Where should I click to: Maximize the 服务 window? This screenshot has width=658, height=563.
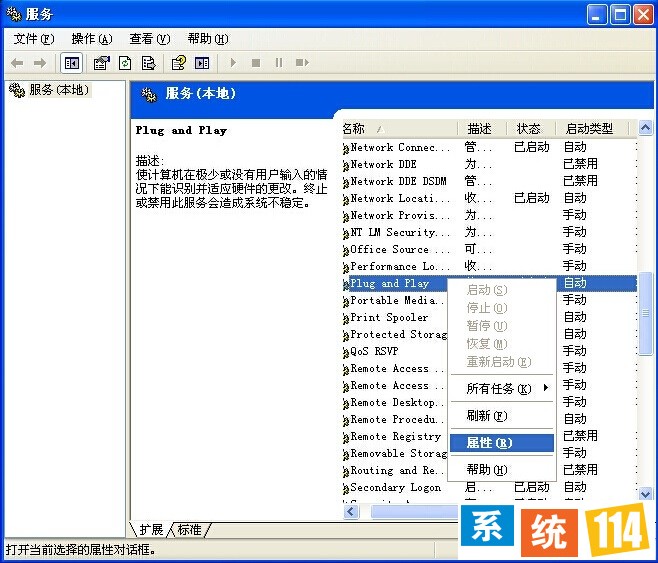click(620, 15)
